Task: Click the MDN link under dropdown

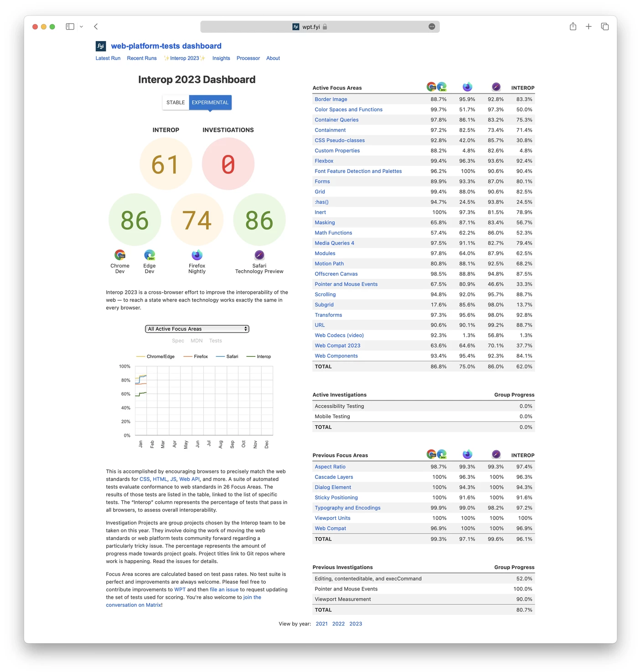Action: (x=196, y=341)
